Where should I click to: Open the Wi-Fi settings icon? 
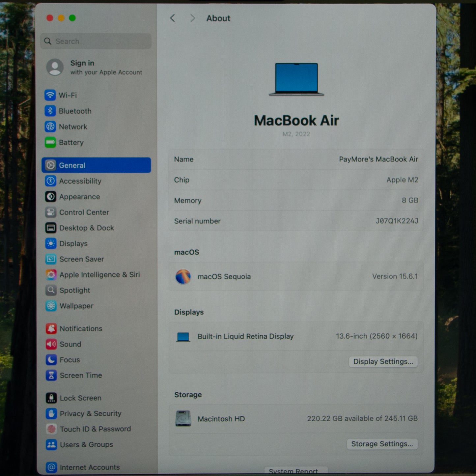(x=50, y=95)
